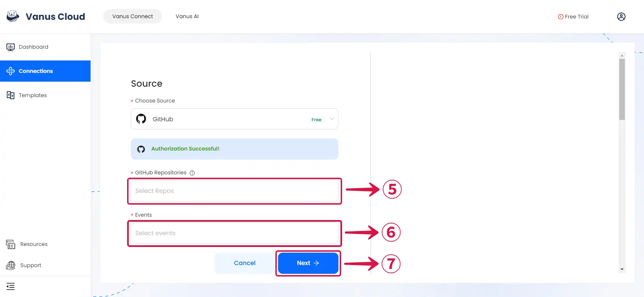The image size is (644, 297).
Task: Expand the Choose Source chevron arrow
Action: click(332, 119)
